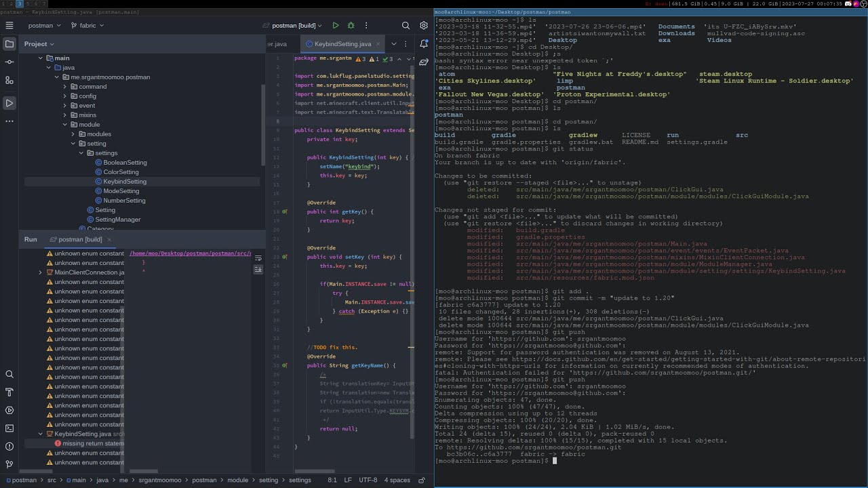Open the postman project dropdown
This screenshot has width=868, height=488.
(x=44, y=25)
